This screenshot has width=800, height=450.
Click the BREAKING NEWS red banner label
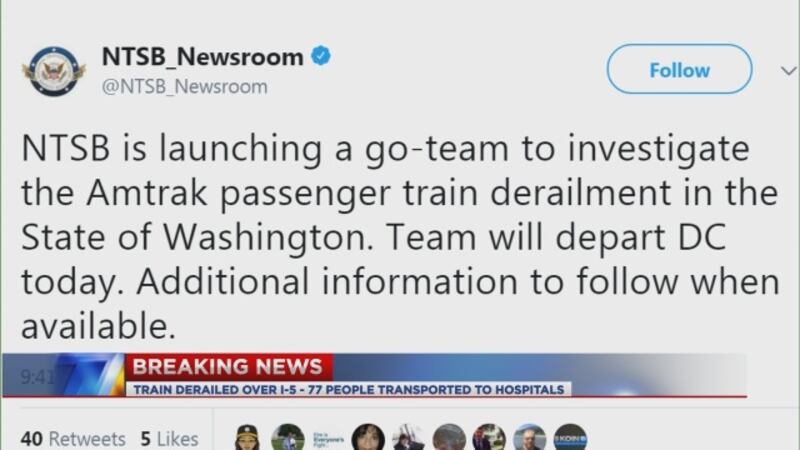[229, 367]
